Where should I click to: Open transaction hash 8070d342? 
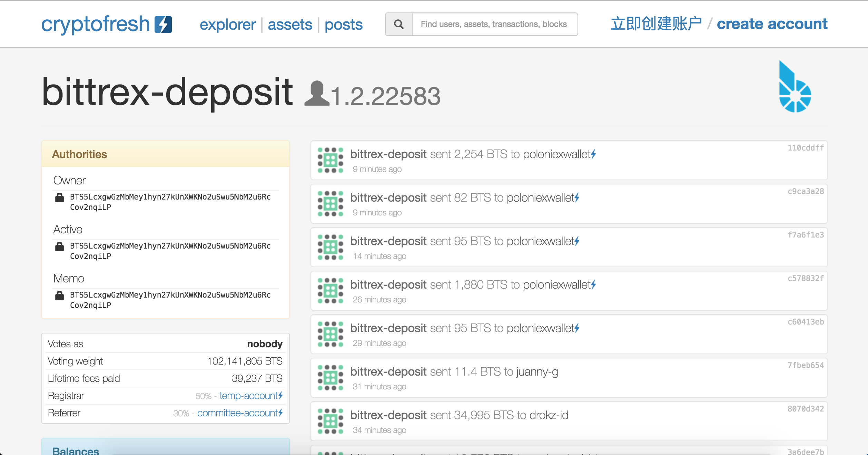806,409
